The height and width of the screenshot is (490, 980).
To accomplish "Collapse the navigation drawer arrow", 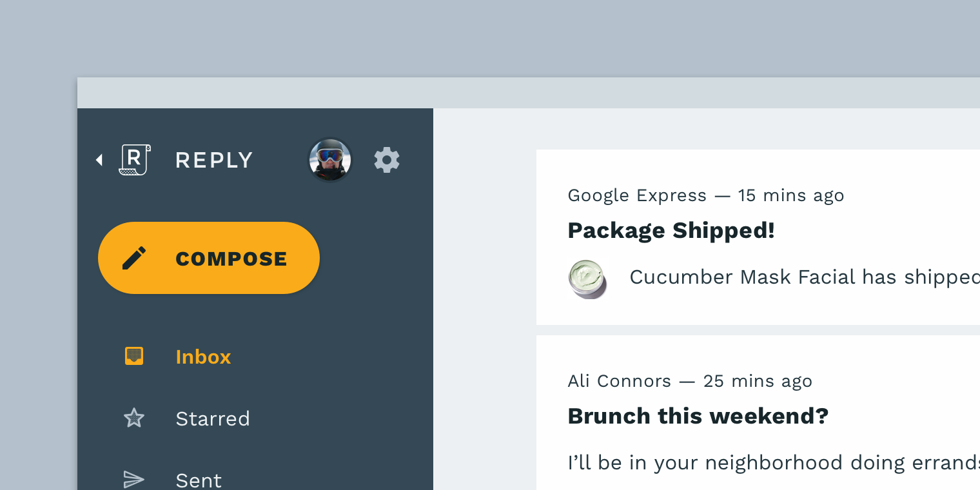I will [99, 160].
